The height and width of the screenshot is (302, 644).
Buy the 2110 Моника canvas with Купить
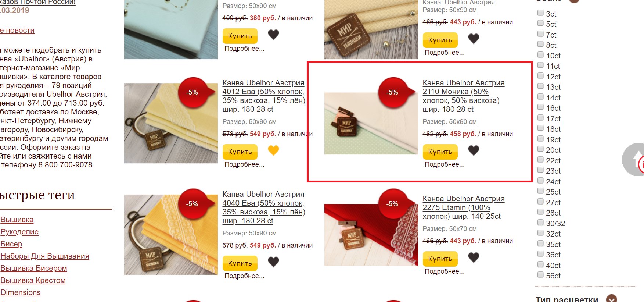(x=440, y=152)
